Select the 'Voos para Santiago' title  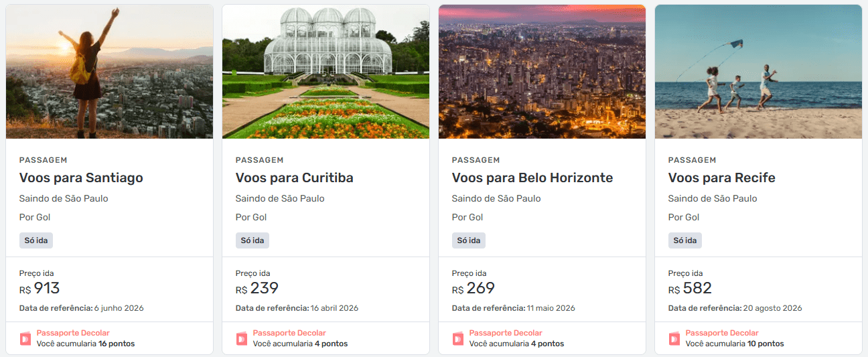[x=81, y=177]
